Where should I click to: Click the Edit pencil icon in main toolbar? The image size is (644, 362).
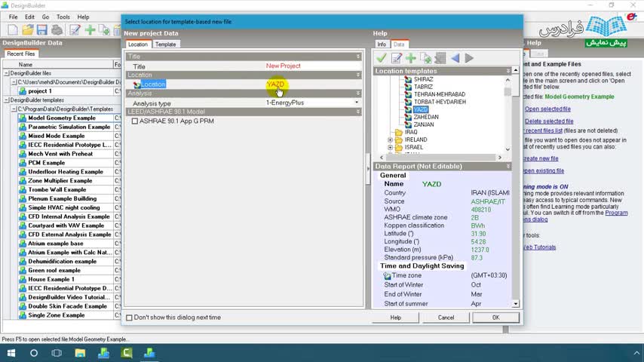point(75,30)
